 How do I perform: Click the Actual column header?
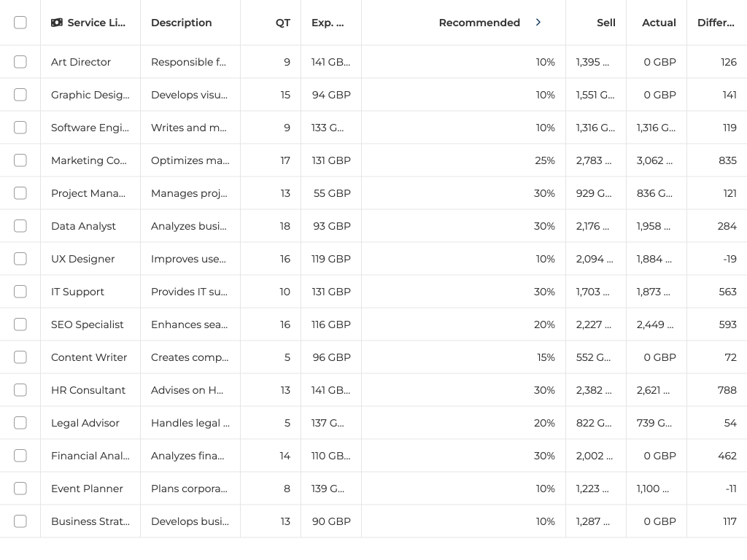[659, 23]
